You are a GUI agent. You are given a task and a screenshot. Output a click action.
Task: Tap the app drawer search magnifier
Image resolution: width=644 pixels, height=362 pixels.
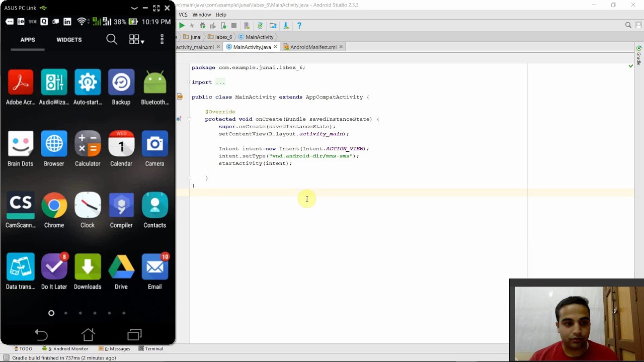click(x=112, y=39)
